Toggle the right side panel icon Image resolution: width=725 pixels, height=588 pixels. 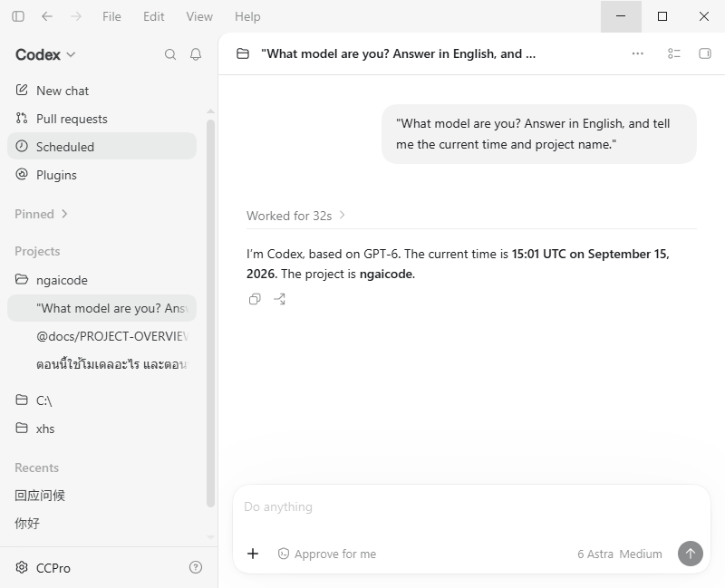[705, 53]
